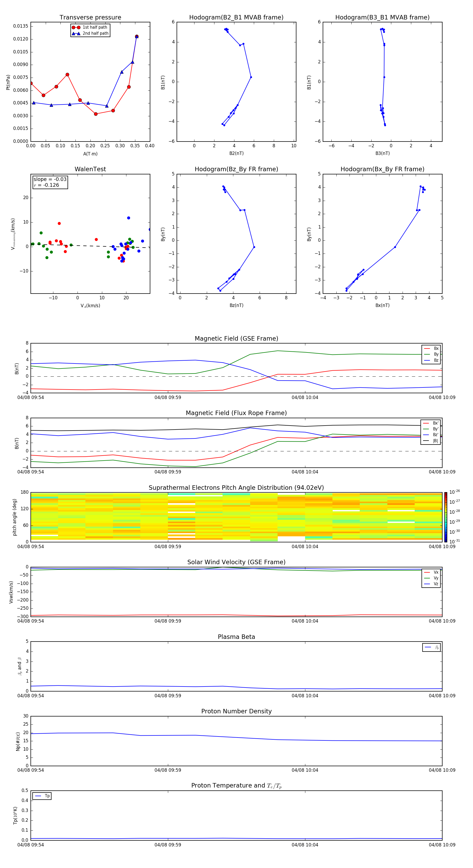Click 'Proton Temperature and Te/Tp' title
This screenshot has width=473, height=868.
[236, 786]
